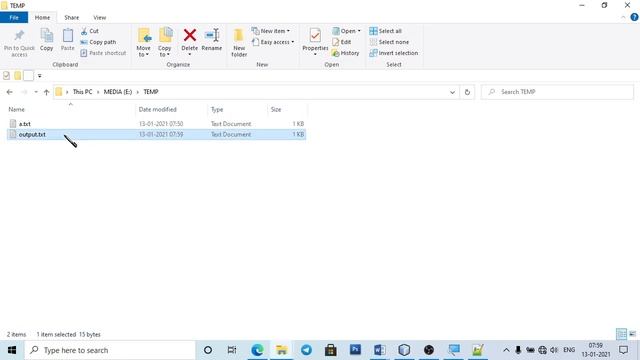Viewport: 640px width, 360px height.
Task: Click Edit in the Open group
Action: pos(342,42)
